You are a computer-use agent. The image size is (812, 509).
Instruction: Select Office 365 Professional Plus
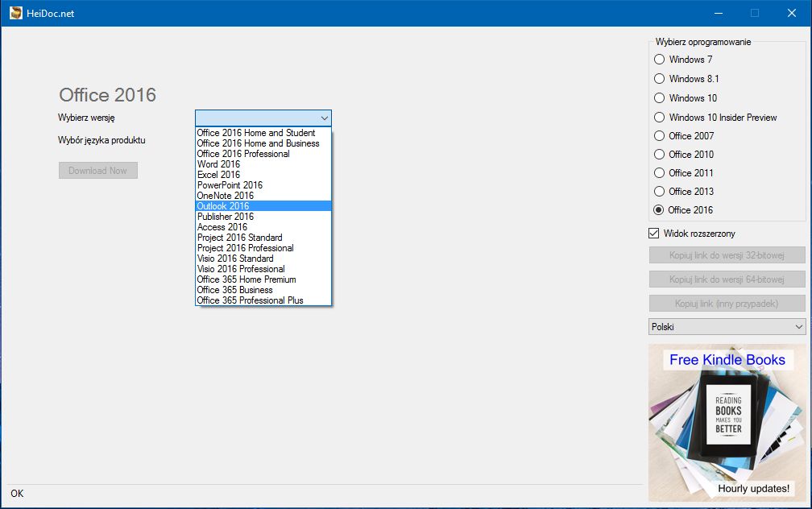click(263, 300)
